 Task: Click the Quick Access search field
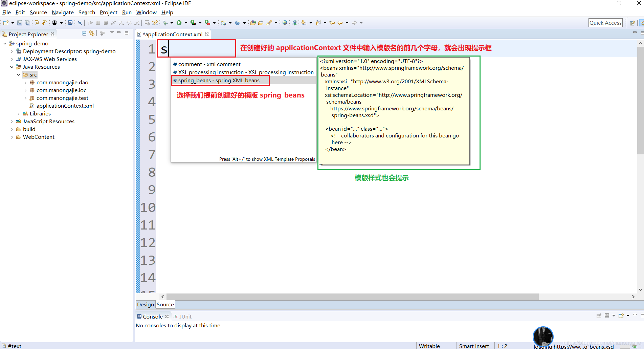click(605, 23)
